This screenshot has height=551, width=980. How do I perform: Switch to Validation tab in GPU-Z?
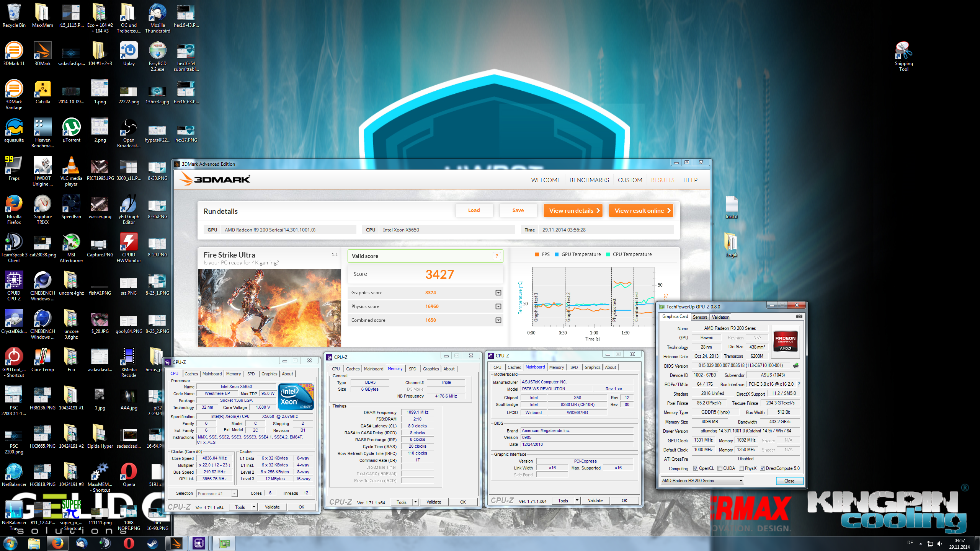[720, 317]
